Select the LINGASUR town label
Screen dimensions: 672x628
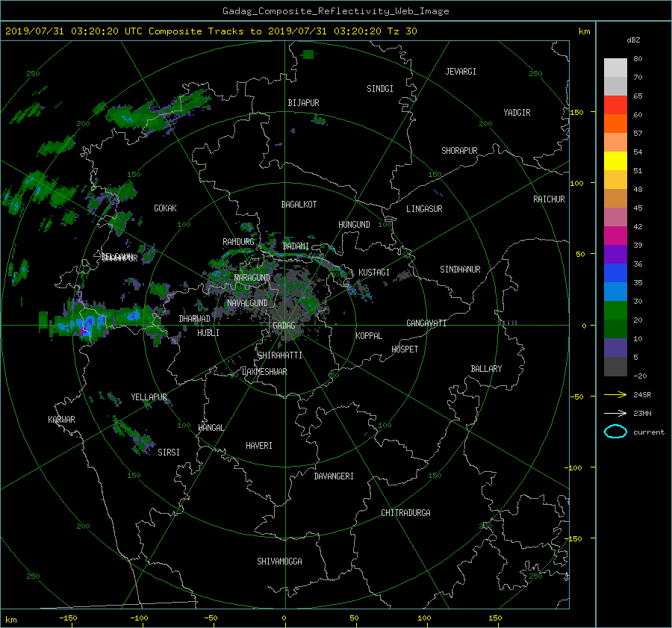click(424, 209)
